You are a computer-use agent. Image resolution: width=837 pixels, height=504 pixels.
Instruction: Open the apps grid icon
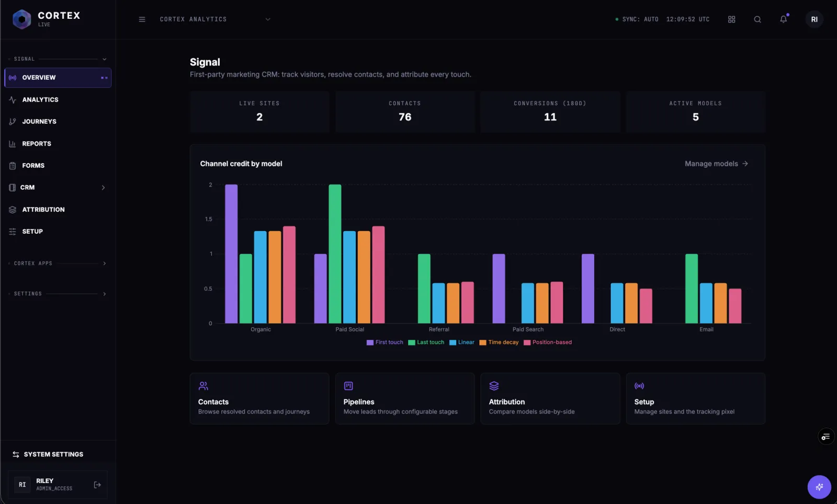tap(731, 19)
